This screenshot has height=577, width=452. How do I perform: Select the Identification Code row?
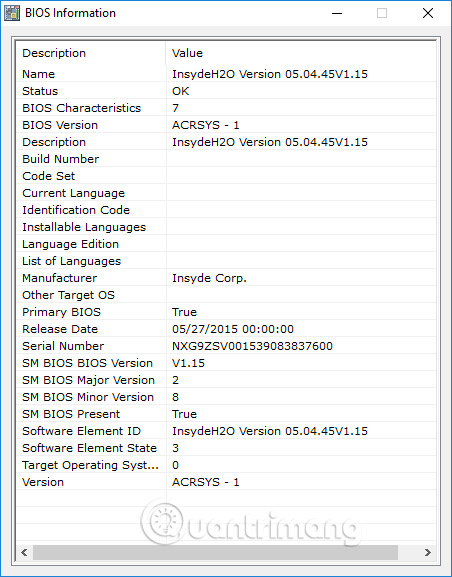tap(226, 210)
